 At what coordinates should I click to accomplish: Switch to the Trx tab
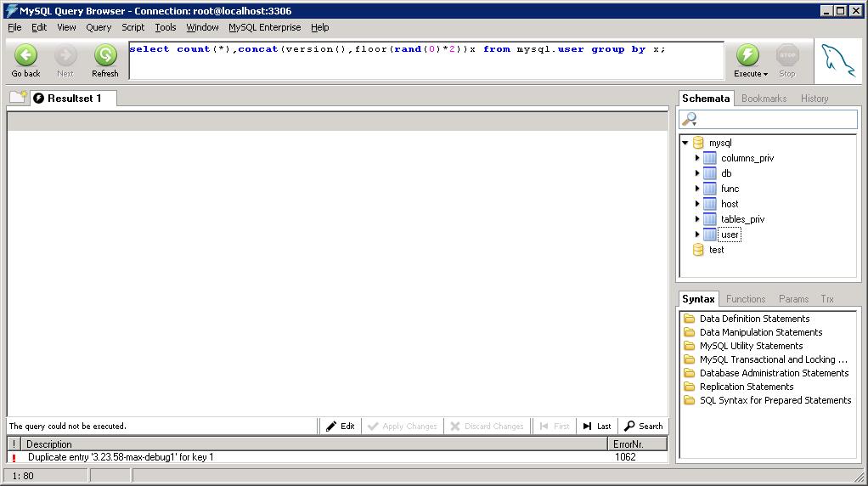point(827,299)
